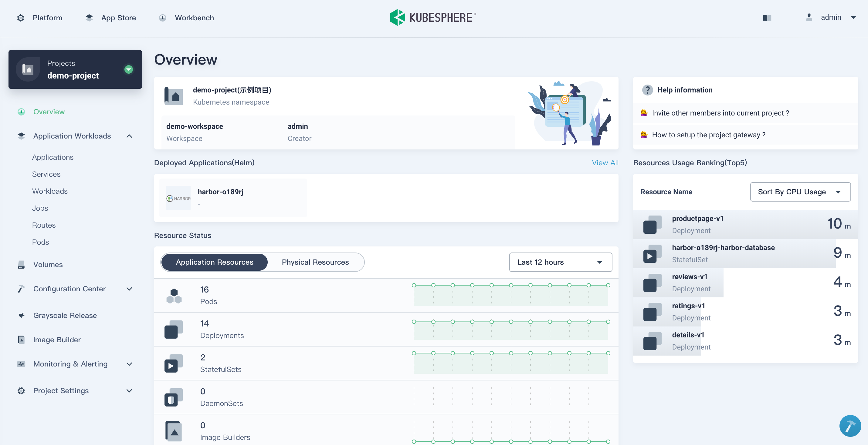Open the harbor-o189rj application card

click(232, 198)
